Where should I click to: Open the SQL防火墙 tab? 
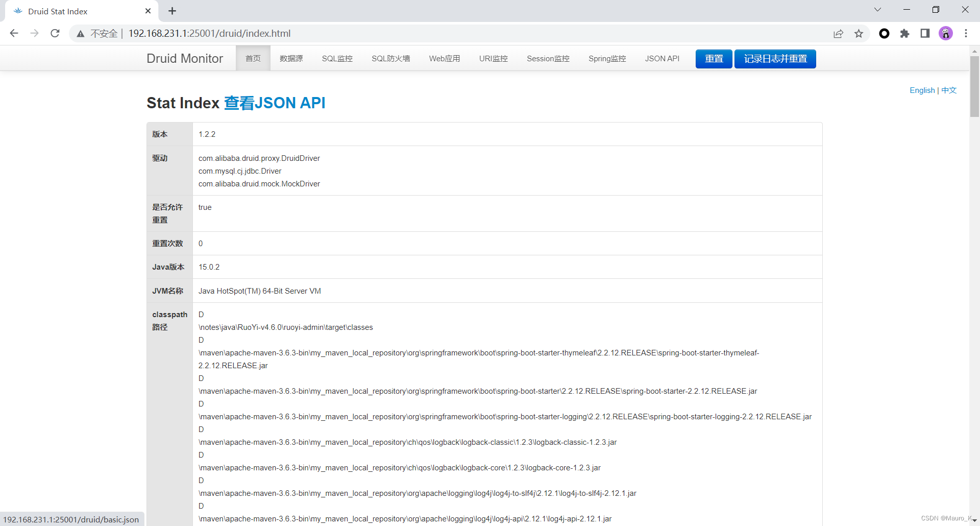391,58
